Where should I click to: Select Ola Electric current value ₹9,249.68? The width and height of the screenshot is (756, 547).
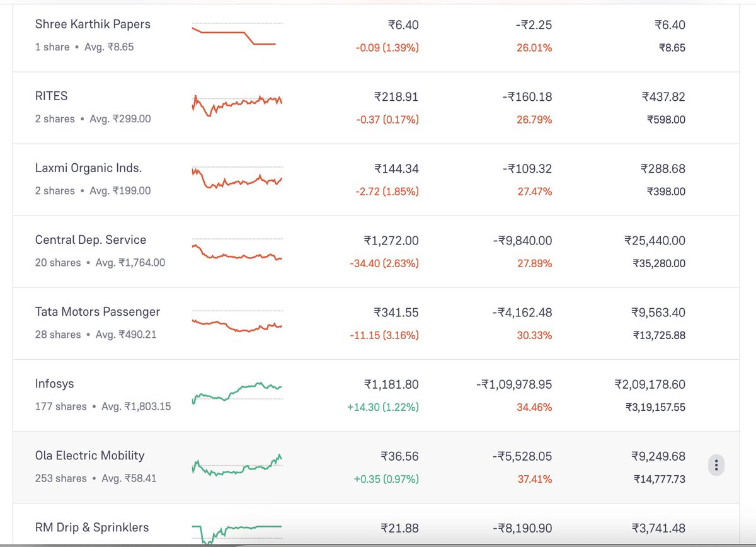click(658, 456)
